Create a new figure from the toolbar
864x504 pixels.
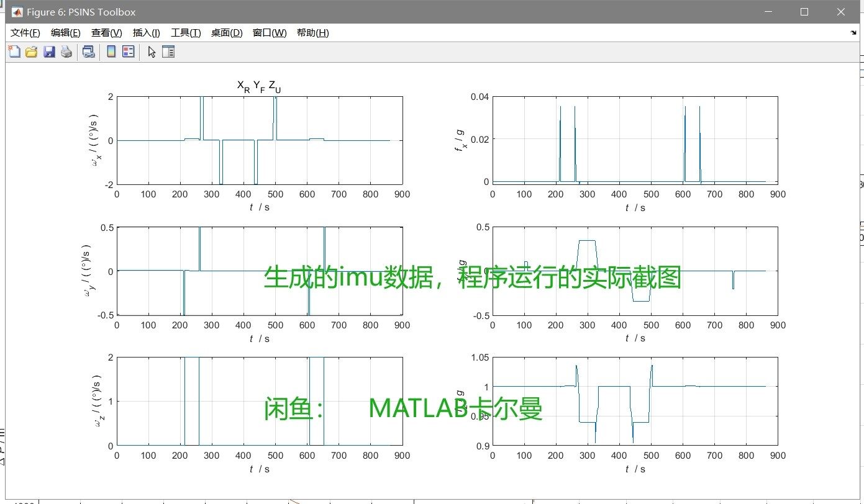pos(14,52)
